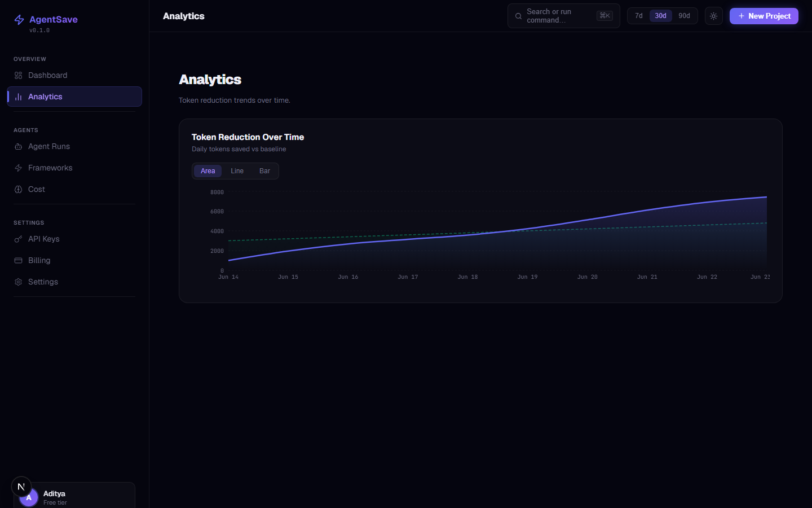Go to the Frameworks page
This screenshot has width=812, height=508.
74,168
